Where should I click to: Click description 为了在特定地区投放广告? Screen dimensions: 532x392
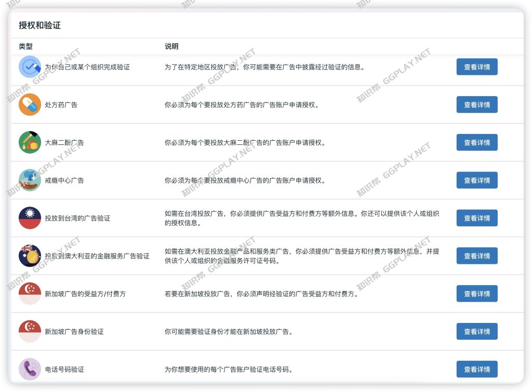264,67
